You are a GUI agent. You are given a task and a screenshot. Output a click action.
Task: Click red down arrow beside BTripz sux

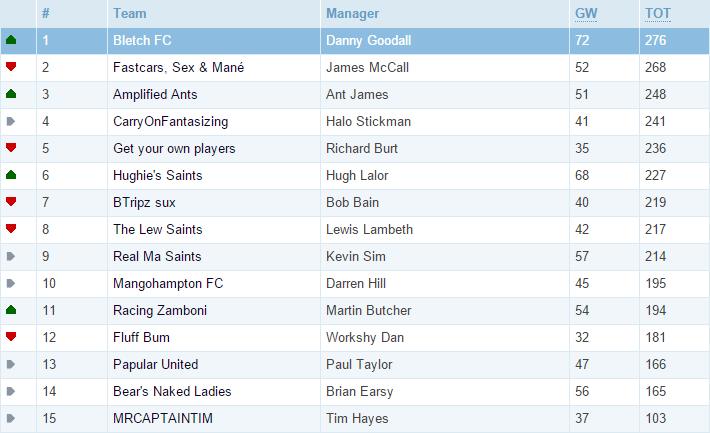pyautogui.click(x=11, y=202)
